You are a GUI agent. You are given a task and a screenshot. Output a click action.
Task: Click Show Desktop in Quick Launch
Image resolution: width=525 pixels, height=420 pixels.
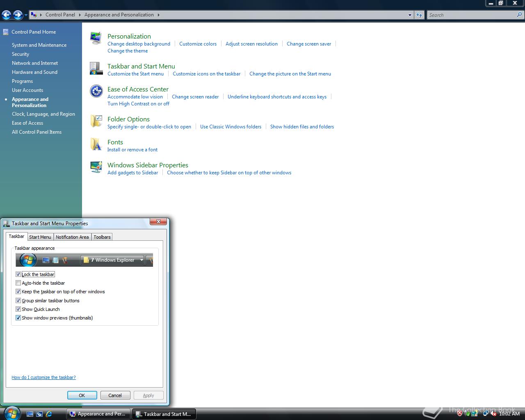[30, 414]
